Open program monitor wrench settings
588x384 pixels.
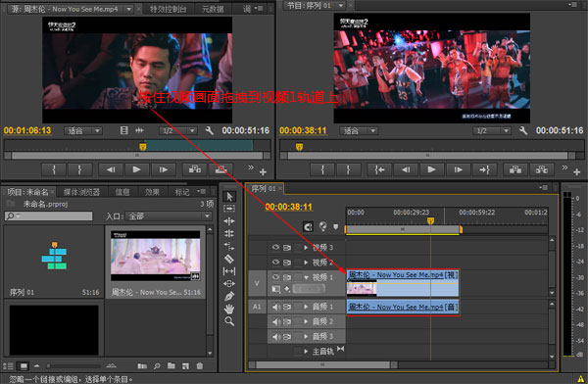click(x=523, y=130)
